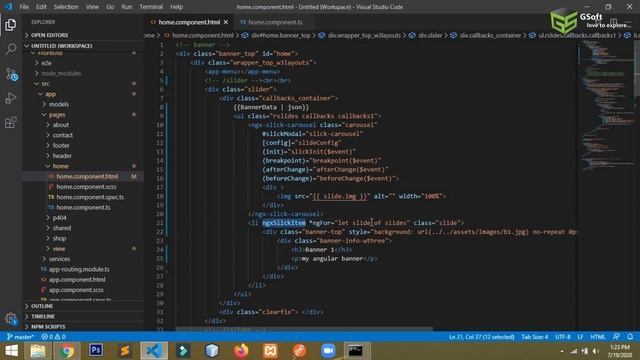This screenshot has height=360, width=640.
Task: Expand the Timeline panel
Action: click(83, 316)
